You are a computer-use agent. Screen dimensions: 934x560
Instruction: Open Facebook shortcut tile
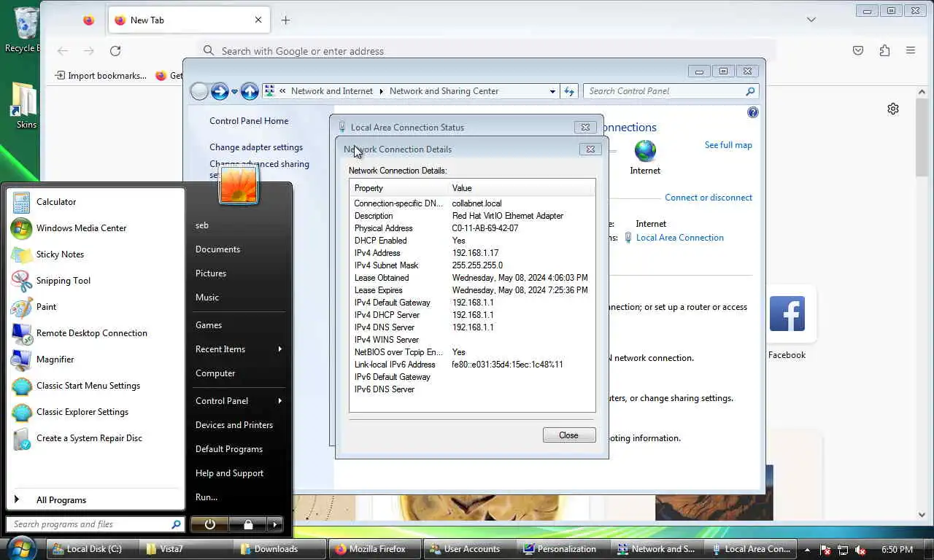click(787, 314)
